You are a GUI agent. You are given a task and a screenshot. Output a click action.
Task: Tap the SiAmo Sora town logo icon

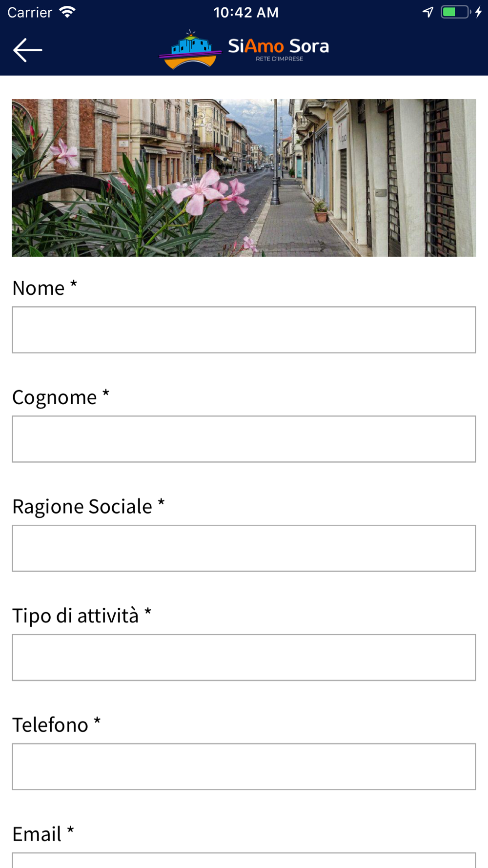point(190,49)
